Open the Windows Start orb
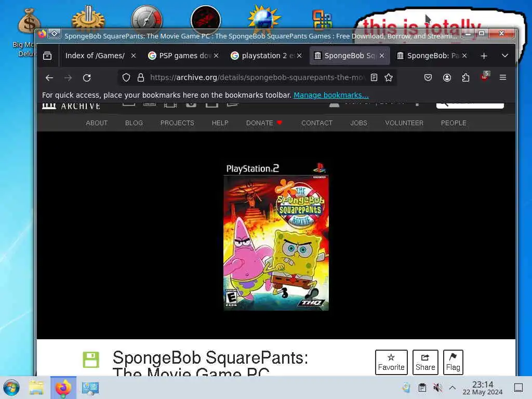The height and width of the screenshot is (399, 532). coord(11,388)
